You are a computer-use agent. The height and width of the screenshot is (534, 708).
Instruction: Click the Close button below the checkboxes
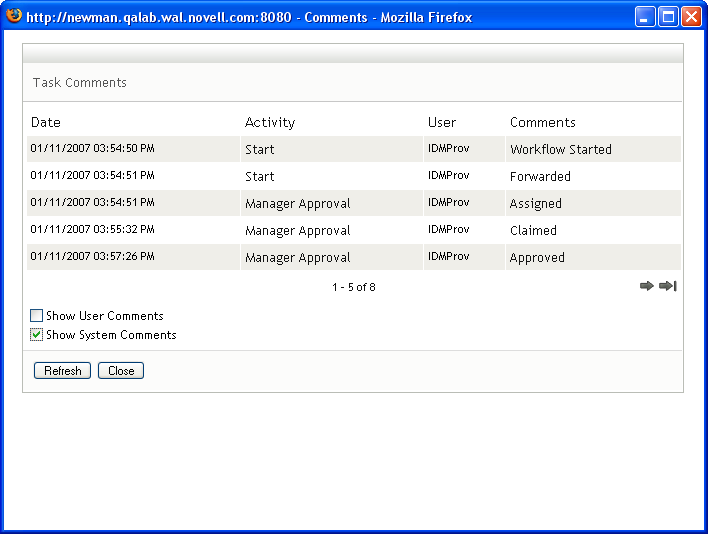tap(121, 371)
